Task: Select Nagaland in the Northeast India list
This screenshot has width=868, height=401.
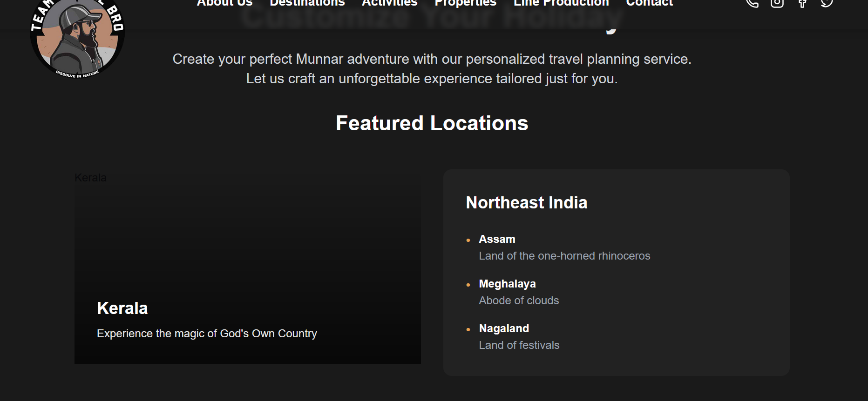Action: (504, 328)
